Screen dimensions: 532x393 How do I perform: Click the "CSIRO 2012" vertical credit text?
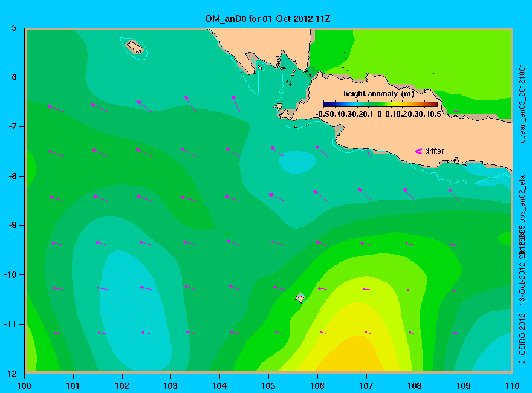pyautogui.click(x=522, y=334)
